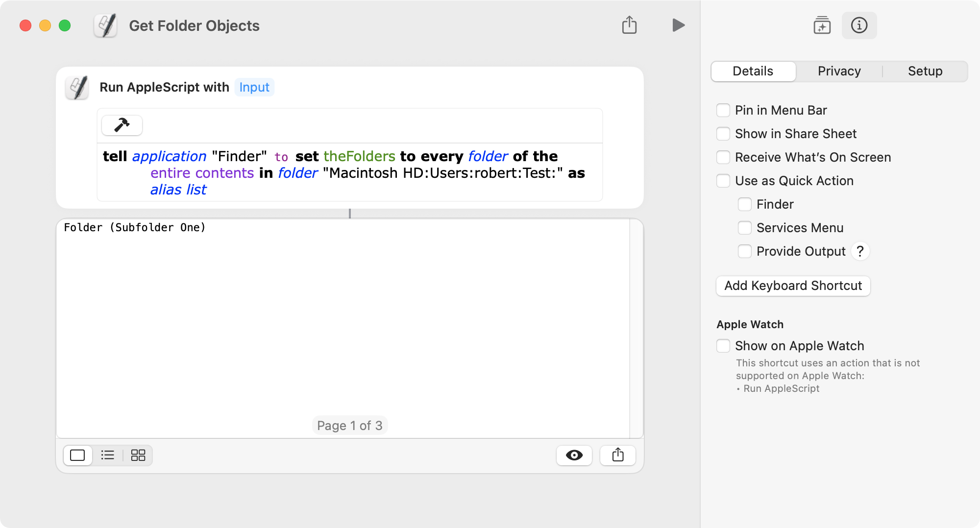Screen dimensions: 980x528
Task: Check the Finder quick action option
Action: click(745, 204)
